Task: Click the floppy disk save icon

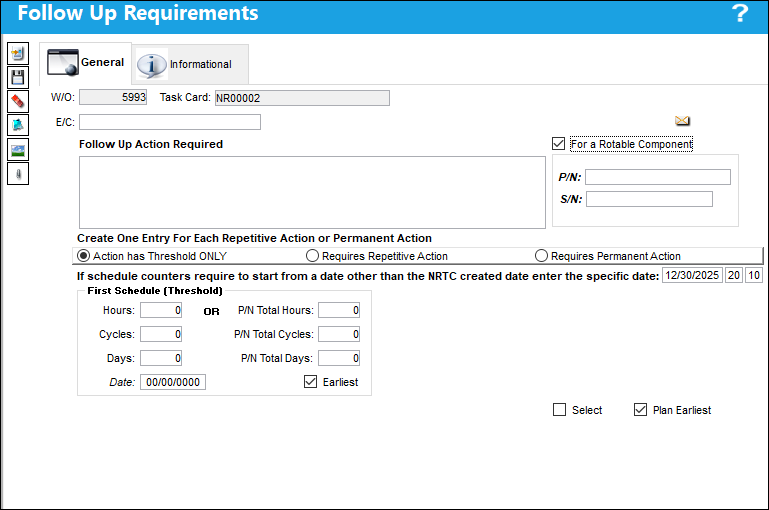Action: (x=18, y=77)
